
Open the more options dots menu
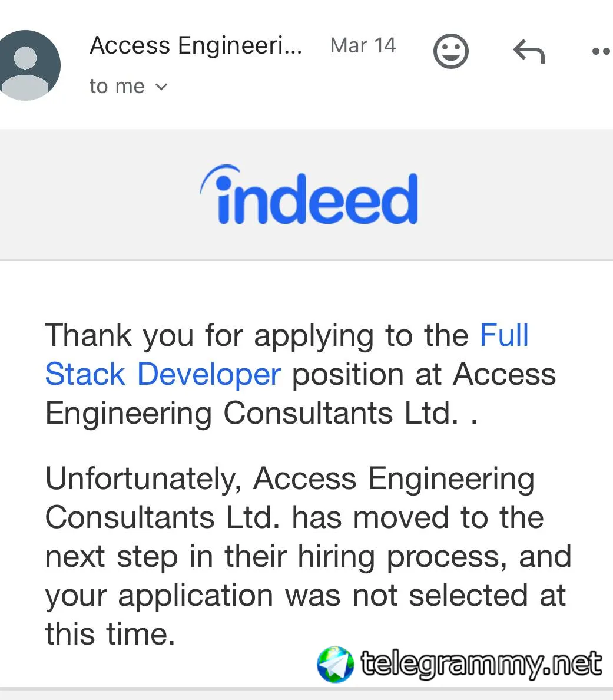coord(601,51)
